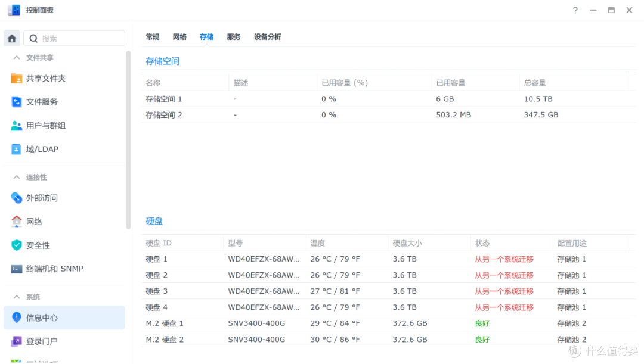
Task: Click the 状态 column header
Action: pos(482,243)
